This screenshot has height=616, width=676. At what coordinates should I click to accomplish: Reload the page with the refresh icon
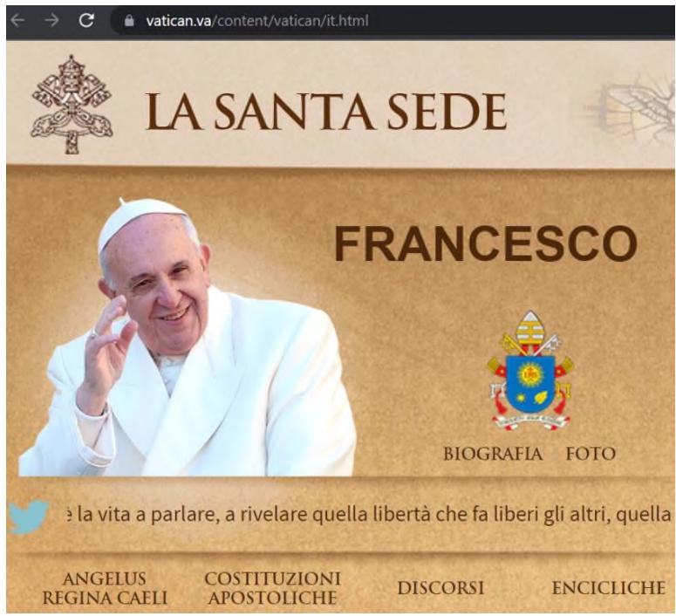click(85, 20)
